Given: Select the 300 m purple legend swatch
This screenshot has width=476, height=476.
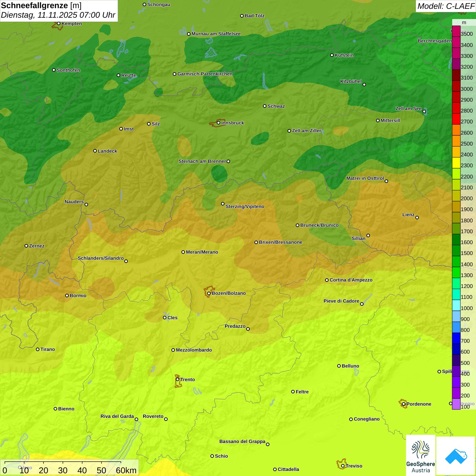Looking at the screenshot, I should [456, 382].
